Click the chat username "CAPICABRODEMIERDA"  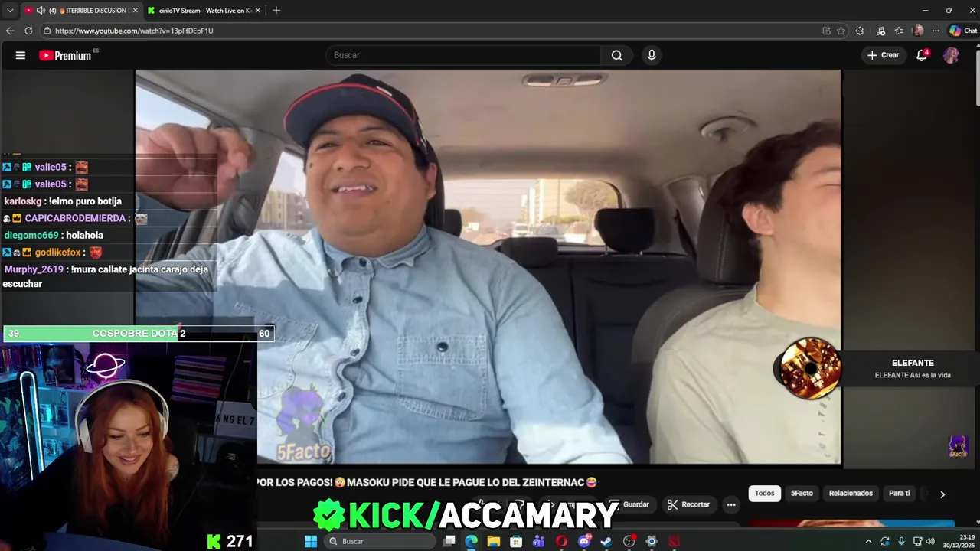76,218
